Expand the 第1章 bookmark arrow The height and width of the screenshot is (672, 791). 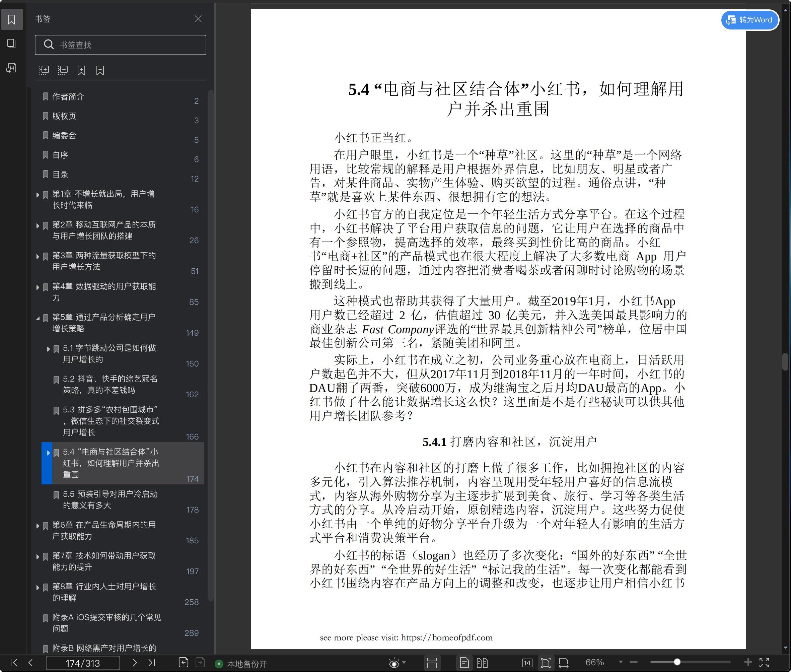click(x=38, y=195)
